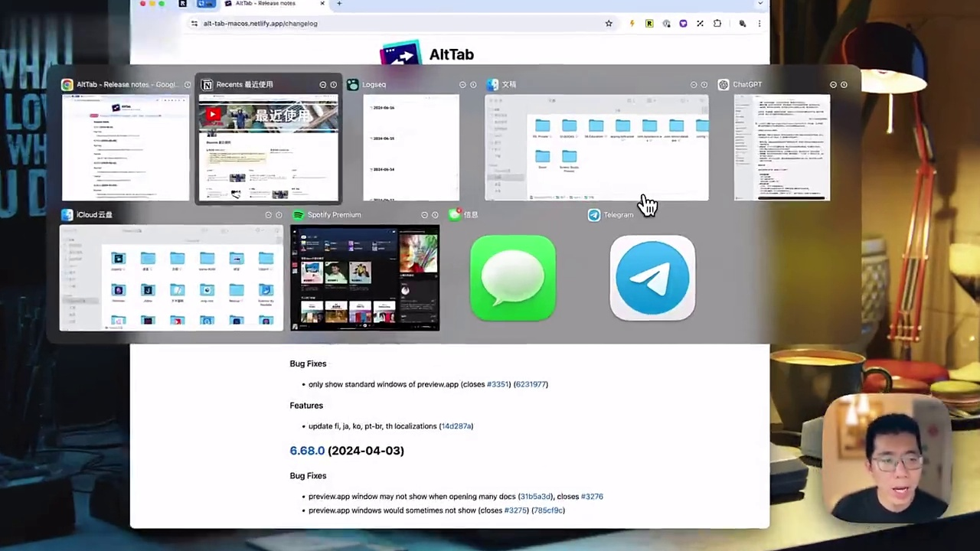Switch to the Logseq window thumbnail
This screenshot has height=551, width=980.
point(411,148)
